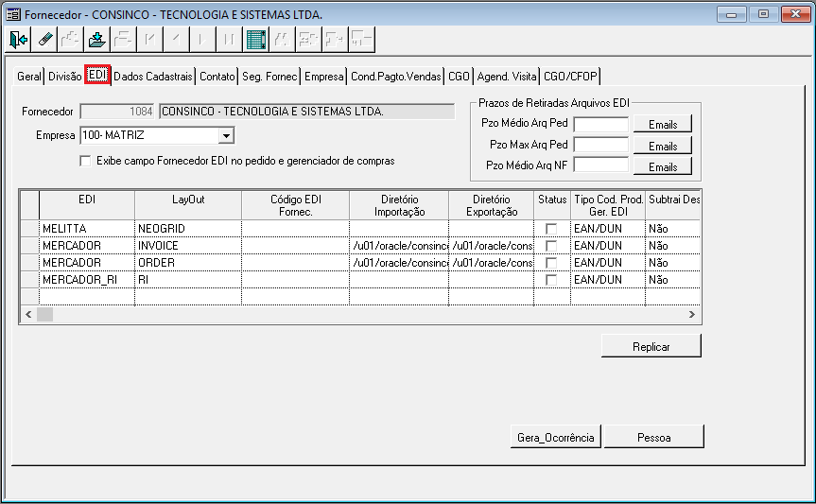816x504 pixels.
Task: Click the Replicar button
Action: 651,346
